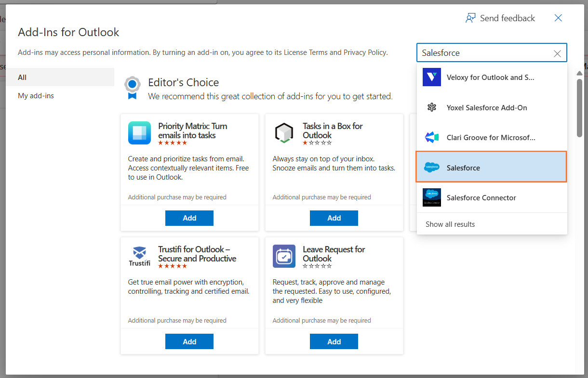Open Tasks in a Box for Outlook title

(333, 130)
